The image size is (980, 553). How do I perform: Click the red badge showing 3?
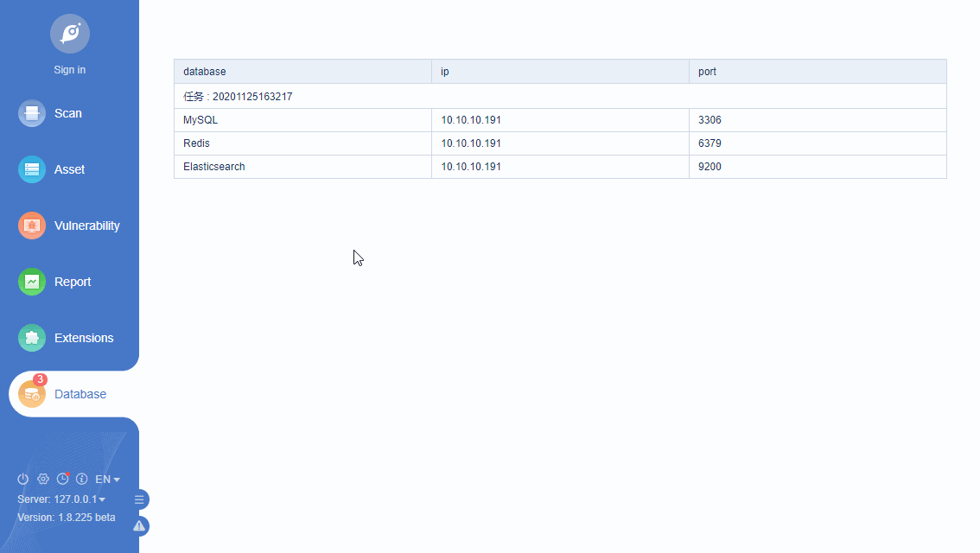[40, 379]
